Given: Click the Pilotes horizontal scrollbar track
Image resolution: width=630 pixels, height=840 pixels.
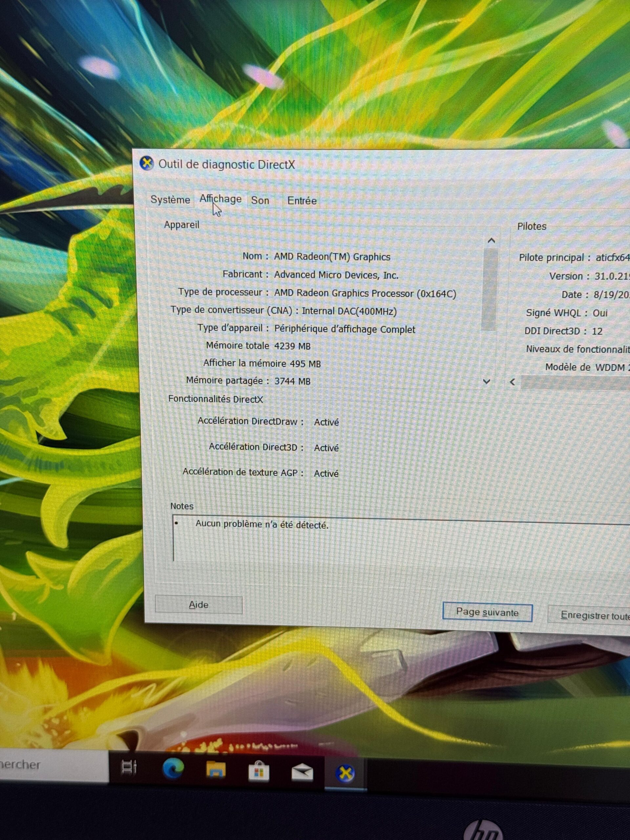Looking at the screenshot, I should 575,383.
